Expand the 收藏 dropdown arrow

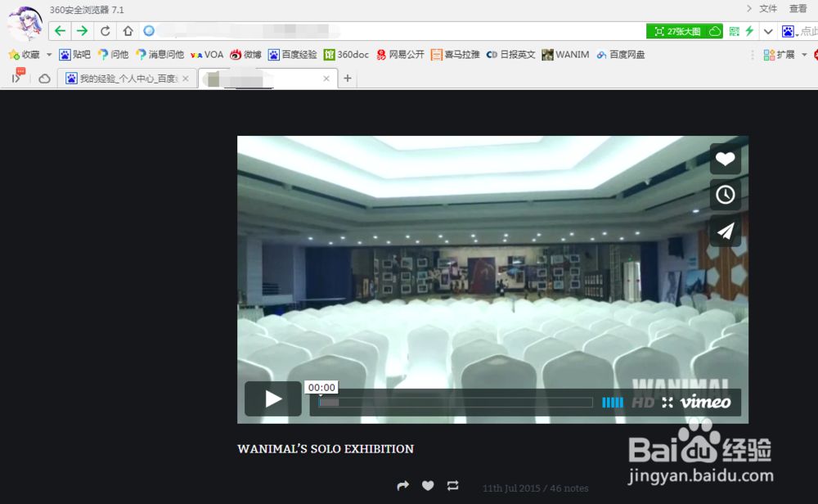[x=49, y=54]
